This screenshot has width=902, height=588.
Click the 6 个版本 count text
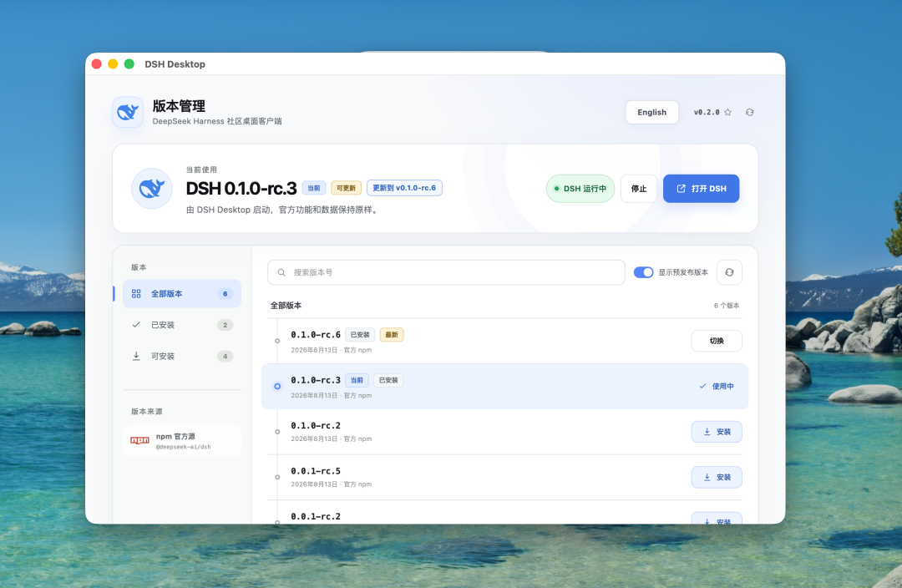click(x=727, y=306)
